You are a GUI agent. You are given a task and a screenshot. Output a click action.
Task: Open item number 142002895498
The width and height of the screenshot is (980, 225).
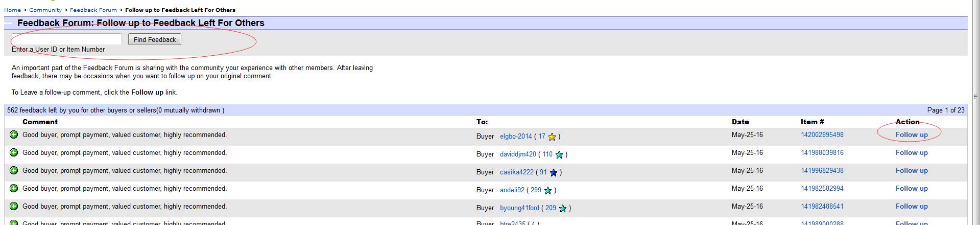point(822,135)
